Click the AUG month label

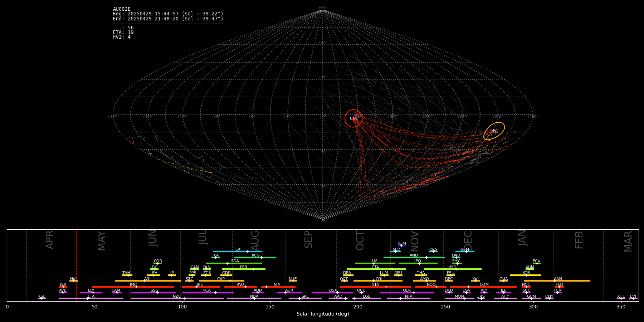(x=255, y=240)
